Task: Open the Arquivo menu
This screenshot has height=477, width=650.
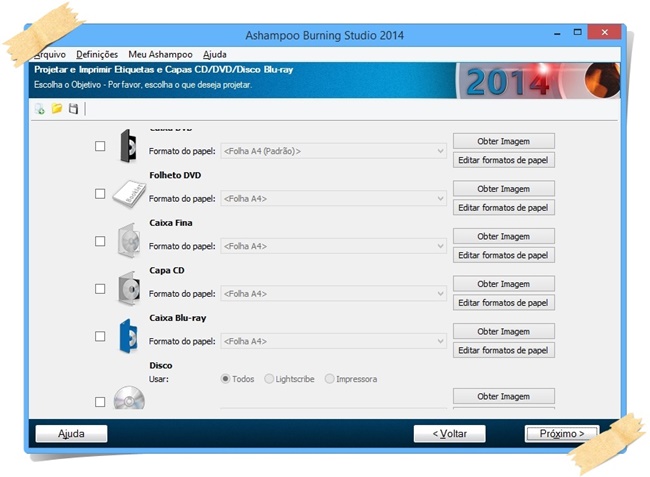Action: point(50,54)
